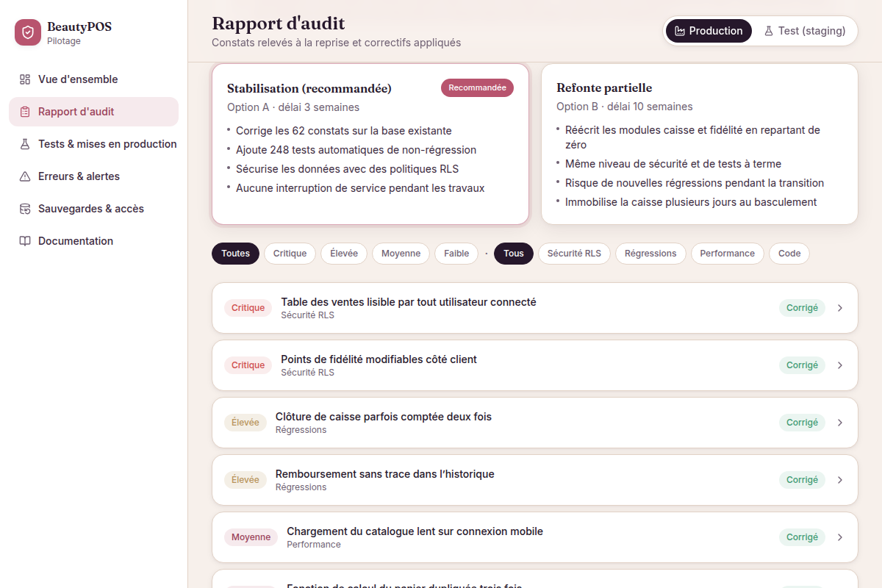Click the flask icon beside Tests & mises en production

(x=25, y=144)
